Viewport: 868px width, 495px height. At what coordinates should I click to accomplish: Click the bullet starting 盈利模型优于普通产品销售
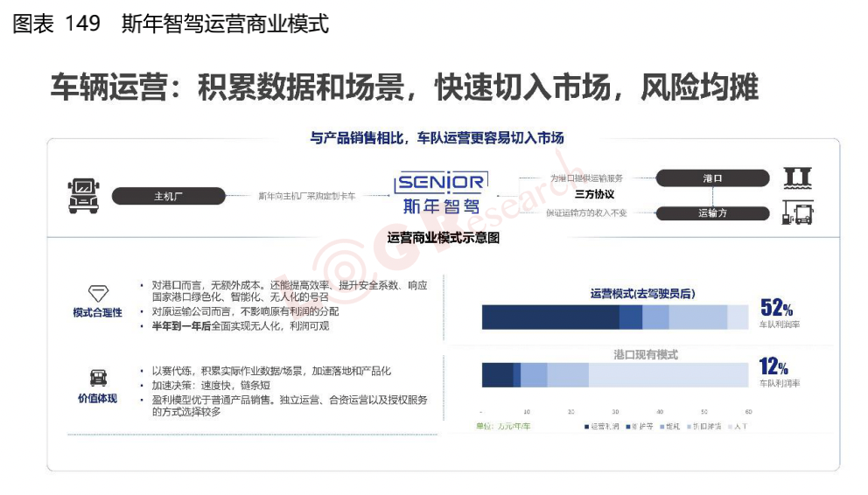click(x=290, y=406)
